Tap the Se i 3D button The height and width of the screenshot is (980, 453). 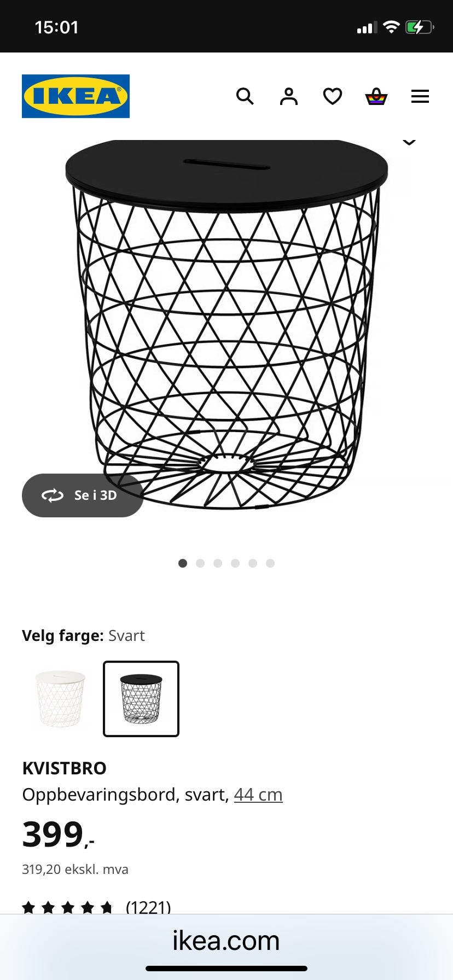[83, 495]
